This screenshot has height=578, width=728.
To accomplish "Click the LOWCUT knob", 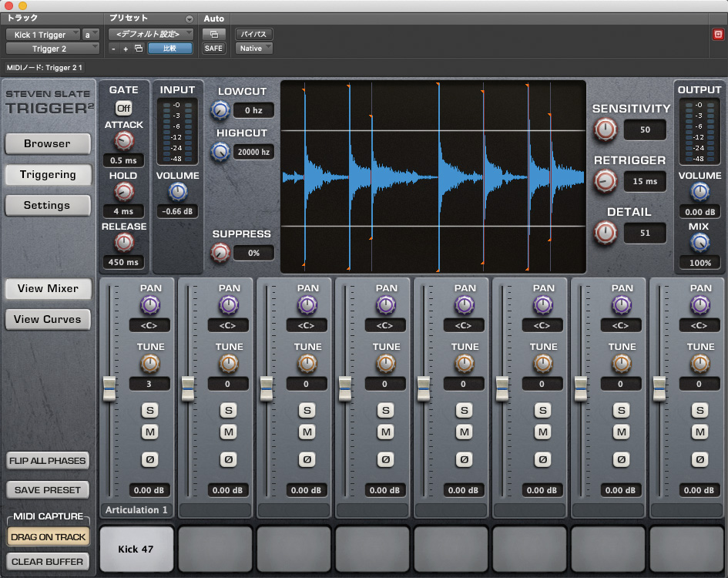I will 220,110.
